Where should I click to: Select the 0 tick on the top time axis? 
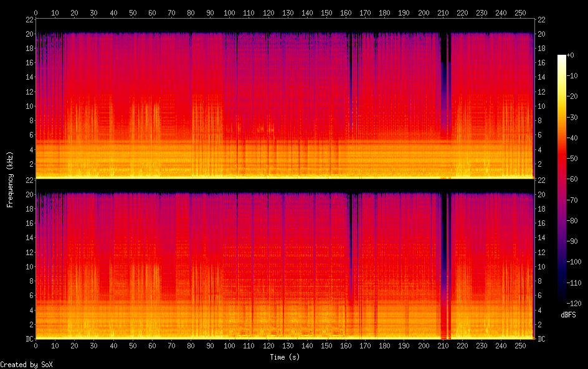tap(36, 12)
